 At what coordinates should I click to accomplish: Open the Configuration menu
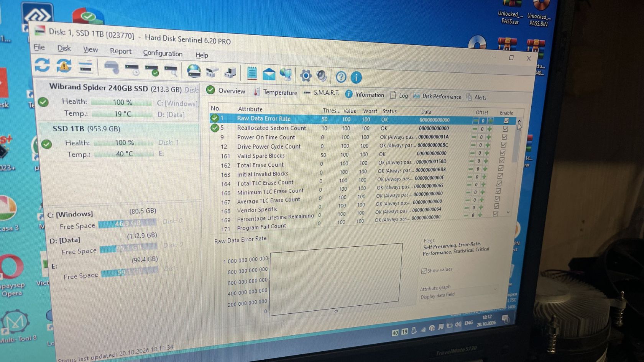[x=163, y=53]
